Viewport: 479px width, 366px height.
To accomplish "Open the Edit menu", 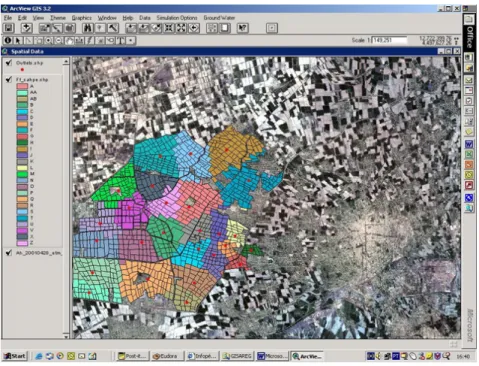I will pyautogui.click(x=22, y=18).
